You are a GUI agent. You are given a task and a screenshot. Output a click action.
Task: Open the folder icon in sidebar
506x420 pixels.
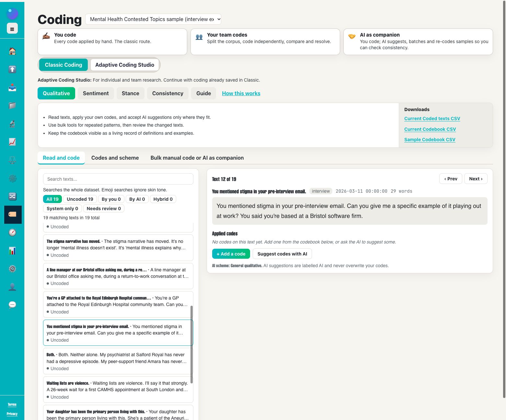(x=12, y=106)
